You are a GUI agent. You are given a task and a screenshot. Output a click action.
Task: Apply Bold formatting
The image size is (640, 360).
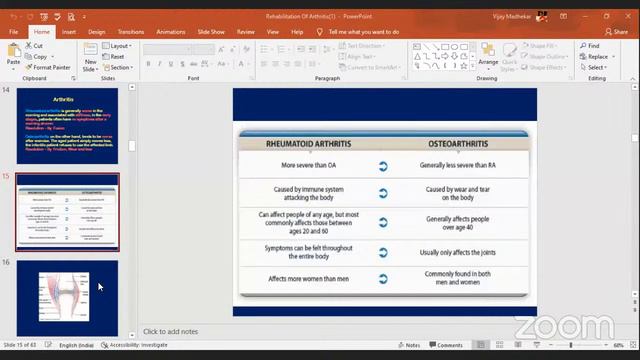[148, 64]
